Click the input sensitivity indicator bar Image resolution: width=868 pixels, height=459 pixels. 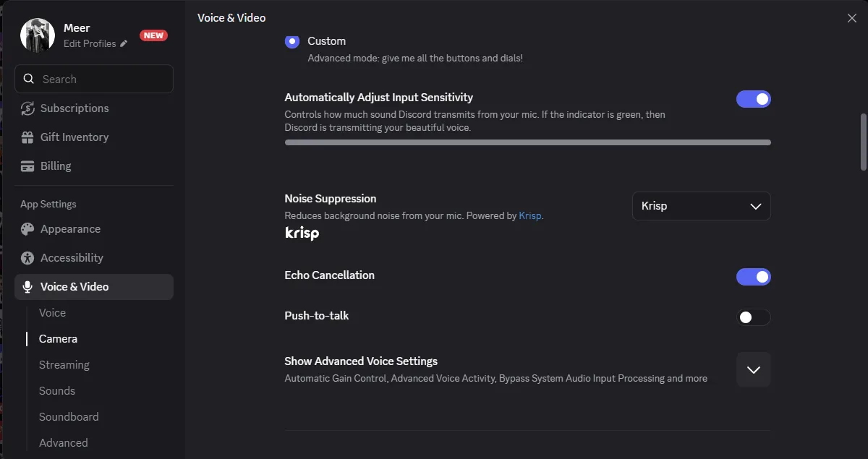click(x=527, y=142)
